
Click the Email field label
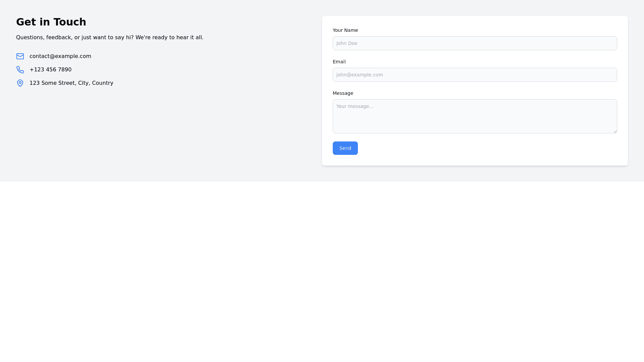pos(339,62)
